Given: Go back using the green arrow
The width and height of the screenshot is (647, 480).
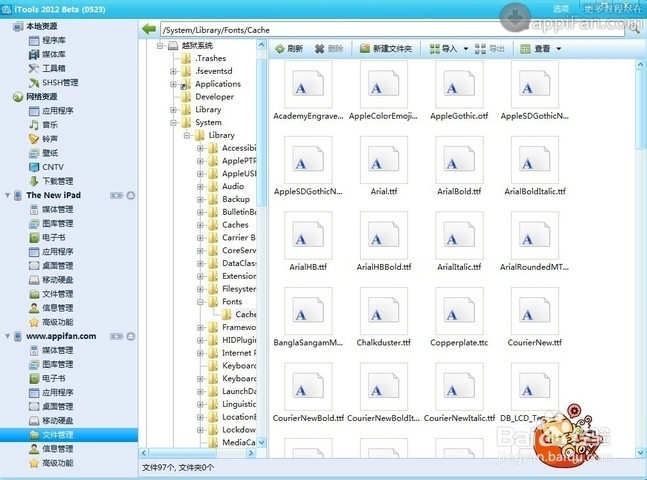Looking at the screenshot, I should coord(149,29).
